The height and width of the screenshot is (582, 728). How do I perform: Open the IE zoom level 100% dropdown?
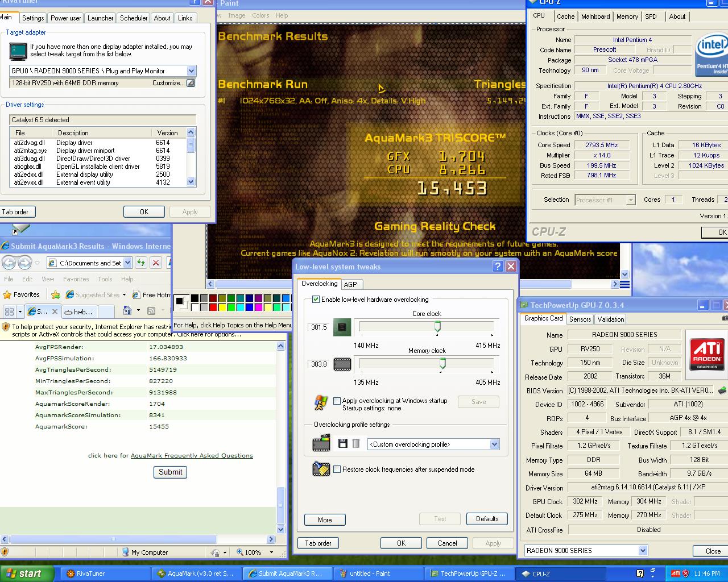271,552
